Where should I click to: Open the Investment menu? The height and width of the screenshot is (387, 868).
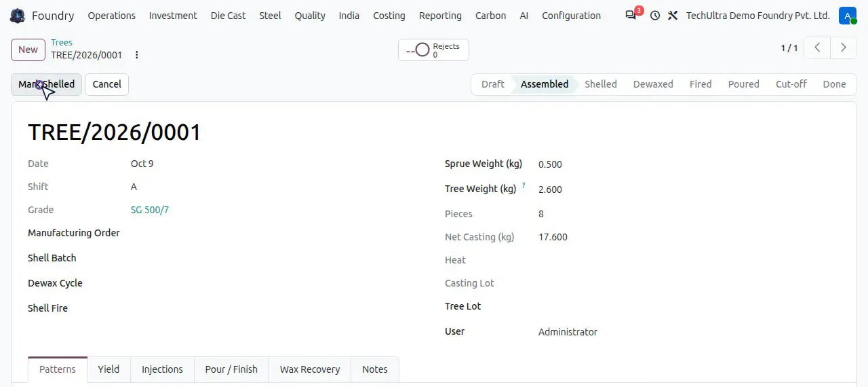click(173, 16)
